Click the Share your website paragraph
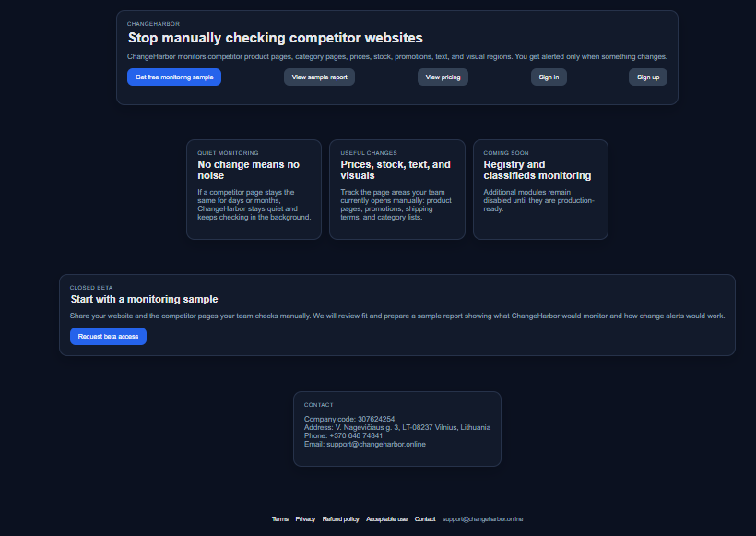Image resolution: width=756 pixels, height=536 pixels. (397, 316)
